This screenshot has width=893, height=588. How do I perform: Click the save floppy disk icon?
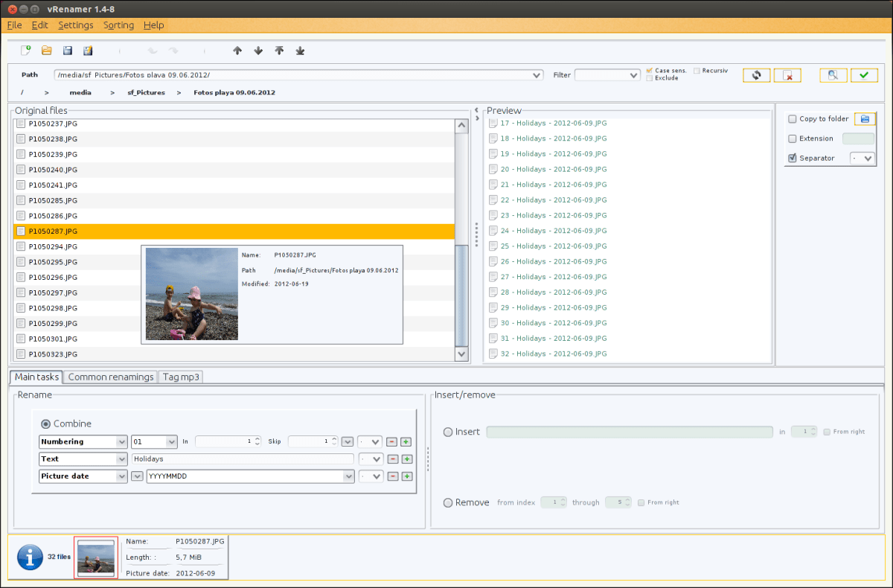(x=67, y=51)
